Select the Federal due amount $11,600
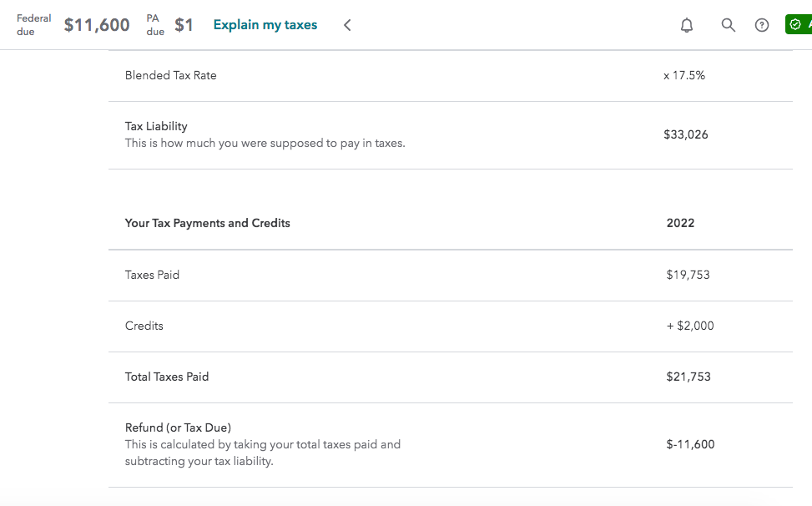The height and width of the screenshot is (506, 812). [x=97, y=25]
